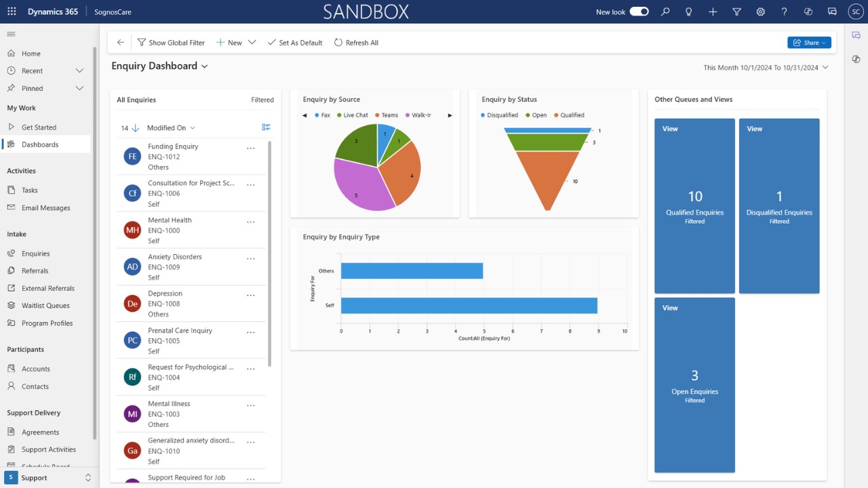Image resolution: width=868 pixels, height=488 pixels.
Task: Open the app launcher waffle icon
Action: pyautogui.click(x=12, y=12)
